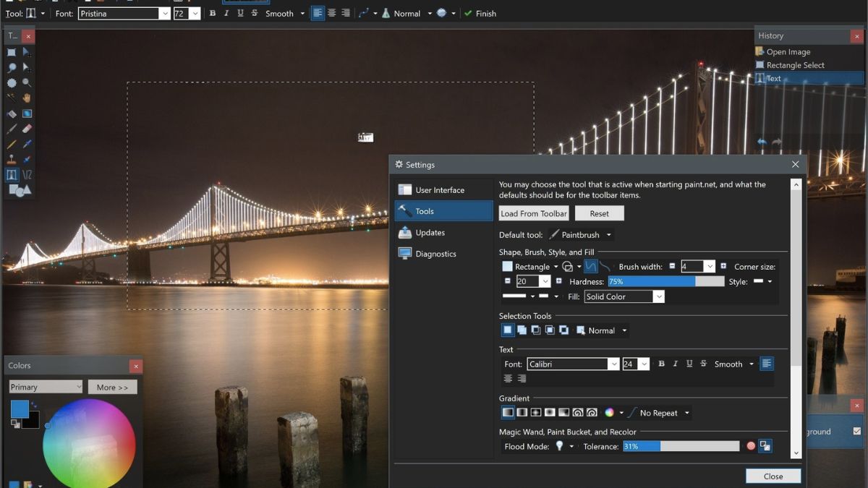
Task: Adjust the Hardness slider at 75%
Action: (x=666, y=281)
